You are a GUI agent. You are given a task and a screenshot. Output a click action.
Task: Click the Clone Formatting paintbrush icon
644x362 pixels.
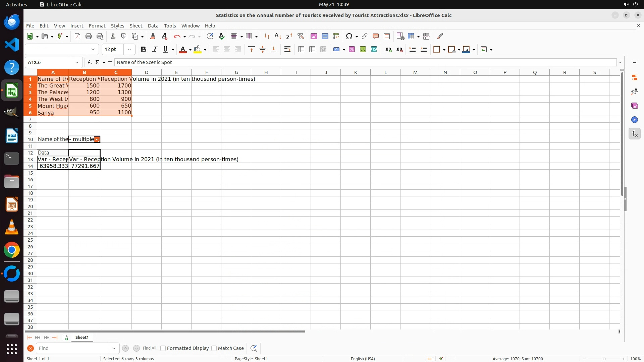pyautogui.click(x=153, y=36)
